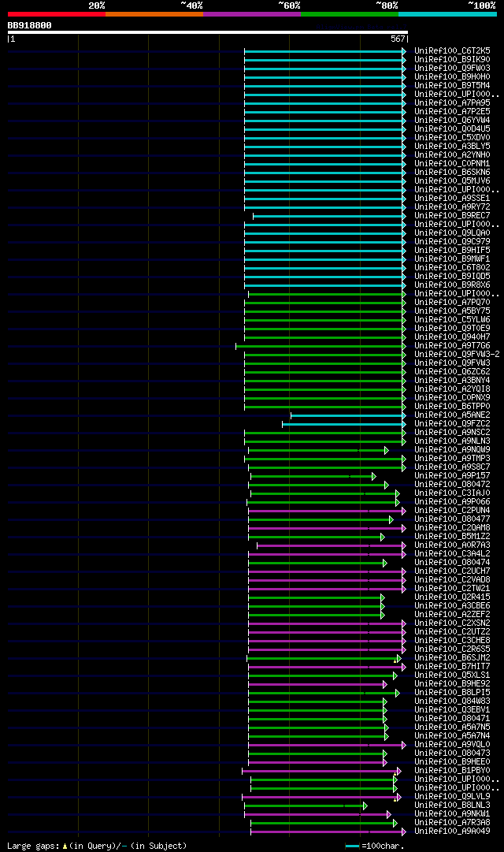This screenshot has width=504, height=852.
Task: Open hit UniRef100_B9MWF1
Action: pyautogui.click(x=452, y=260)
